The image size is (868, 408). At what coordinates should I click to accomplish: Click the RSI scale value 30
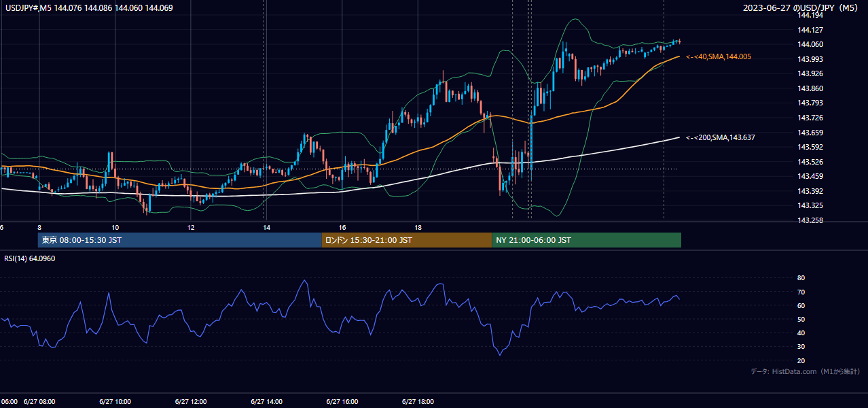[x=801, y=347]
